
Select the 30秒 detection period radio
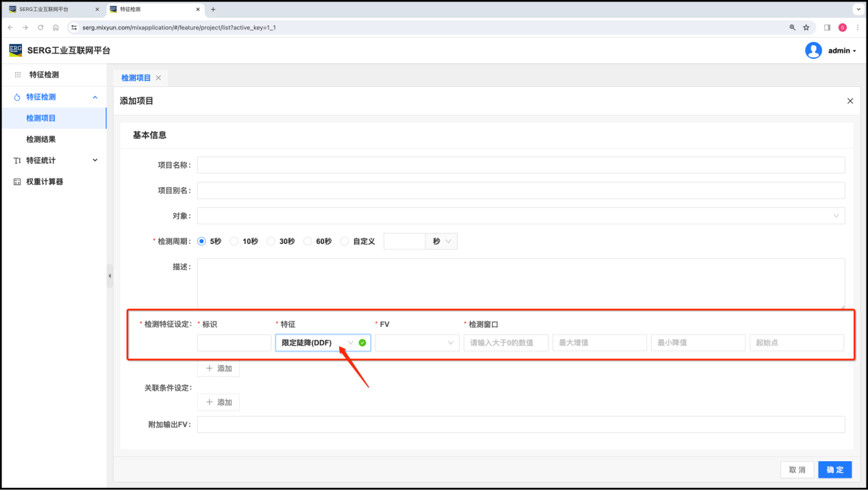click(x=271, y=241)
